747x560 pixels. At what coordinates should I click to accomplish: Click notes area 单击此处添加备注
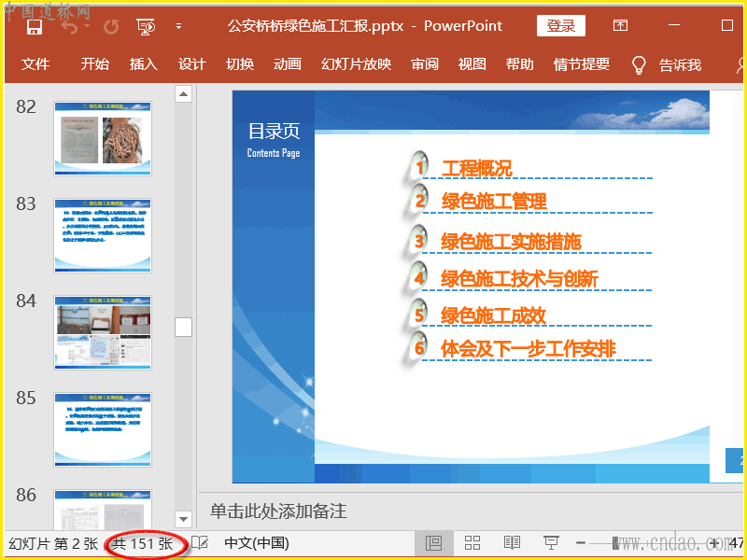pos(278,511)
